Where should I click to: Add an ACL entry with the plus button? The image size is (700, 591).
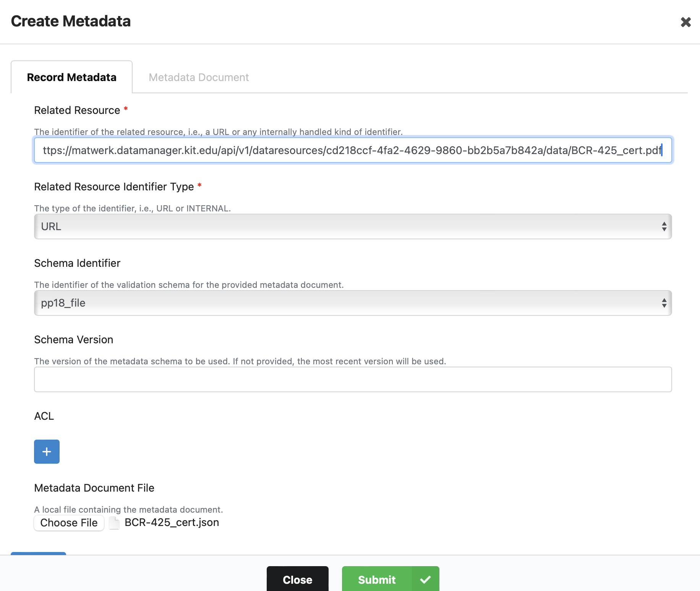click(x=47, y=452)
